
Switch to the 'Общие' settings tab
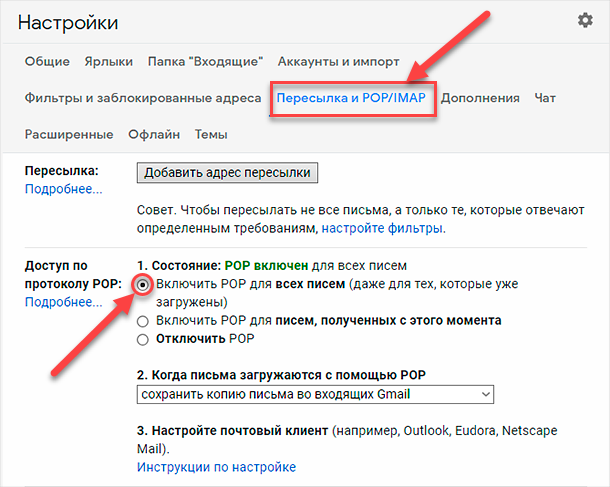click(x=47, y=61)
